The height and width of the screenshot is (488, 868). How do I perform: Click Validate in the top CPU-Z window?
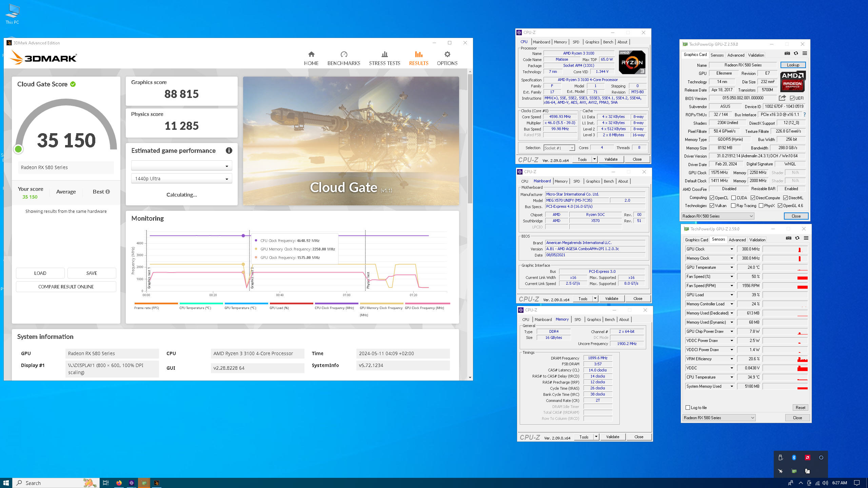point(611,159)
